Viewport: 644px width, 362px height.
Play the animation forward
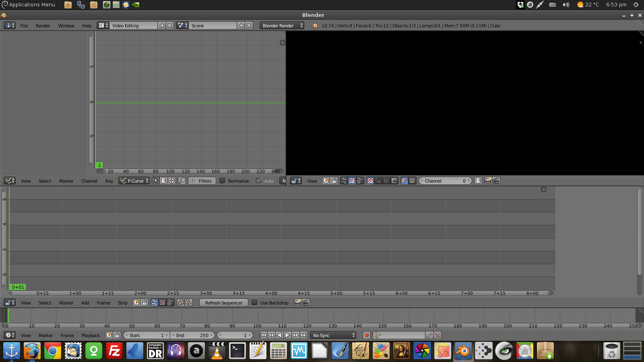[287, 335]
